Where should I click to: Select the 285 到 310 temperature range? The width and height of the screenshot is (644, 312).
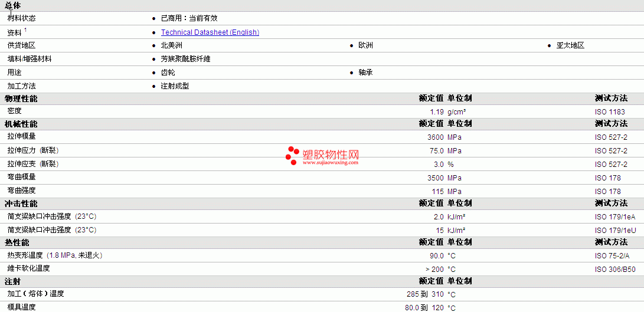[426, 294]
